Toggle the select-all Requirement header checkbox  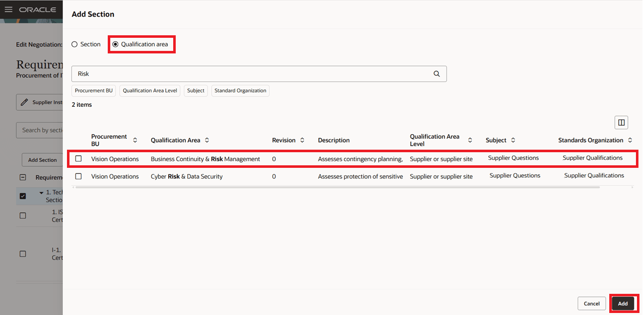[23, 177]
